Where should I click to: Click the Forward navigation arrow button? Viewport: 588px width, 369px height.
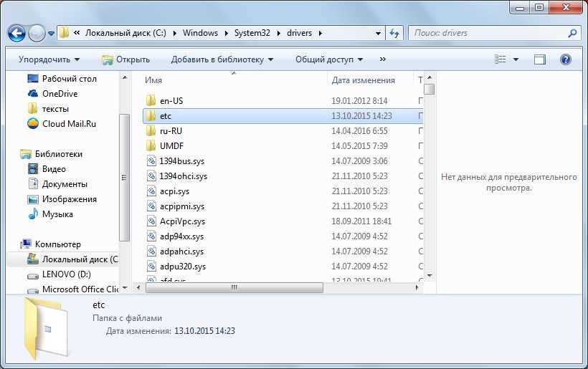[37, 34]
